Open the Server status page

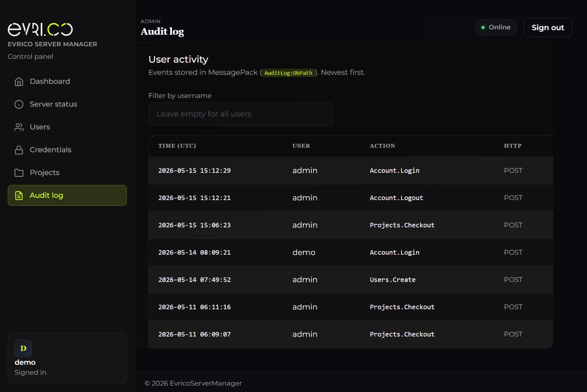pyautogui.click(x=67, y=104)
